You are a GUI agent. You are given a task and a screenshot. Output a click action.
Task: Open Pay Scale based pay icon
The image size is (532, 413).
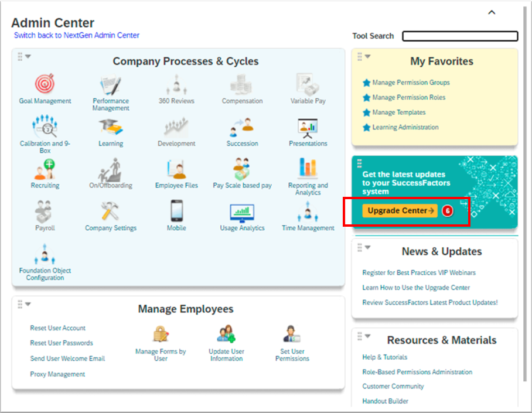pyautogui.click(x=241, y=169)
